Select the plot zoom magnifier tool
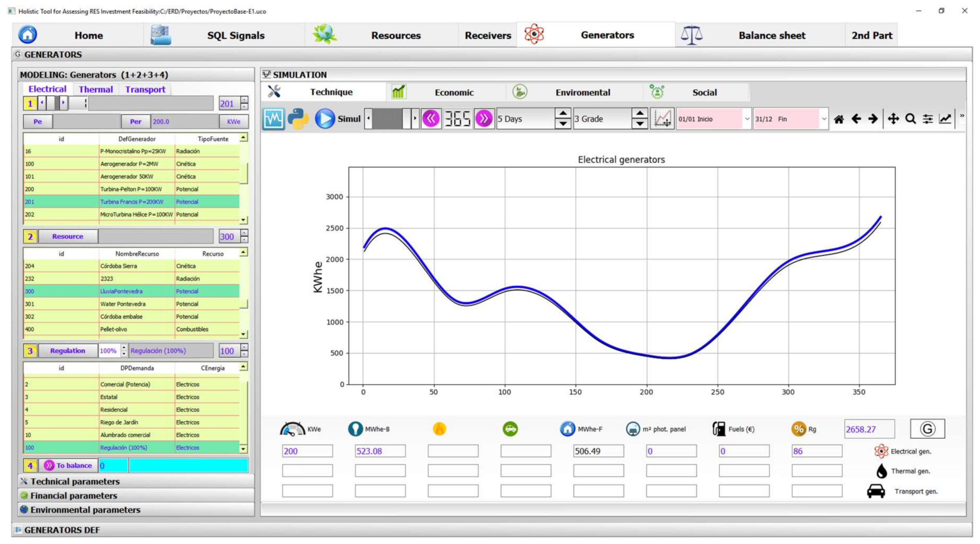Screen dimensions: 980x544 [910, 119]
